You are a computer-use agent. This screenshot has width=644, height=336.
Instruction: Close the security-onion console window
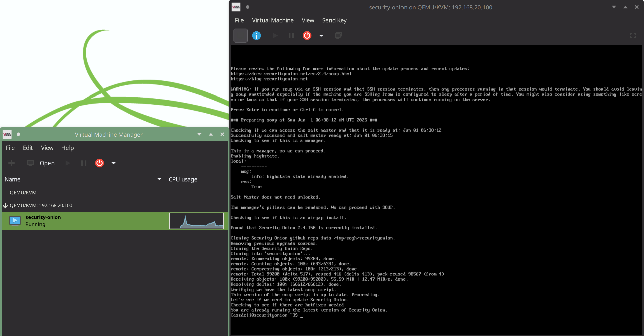pyautogui.click(x=637, y=7)
